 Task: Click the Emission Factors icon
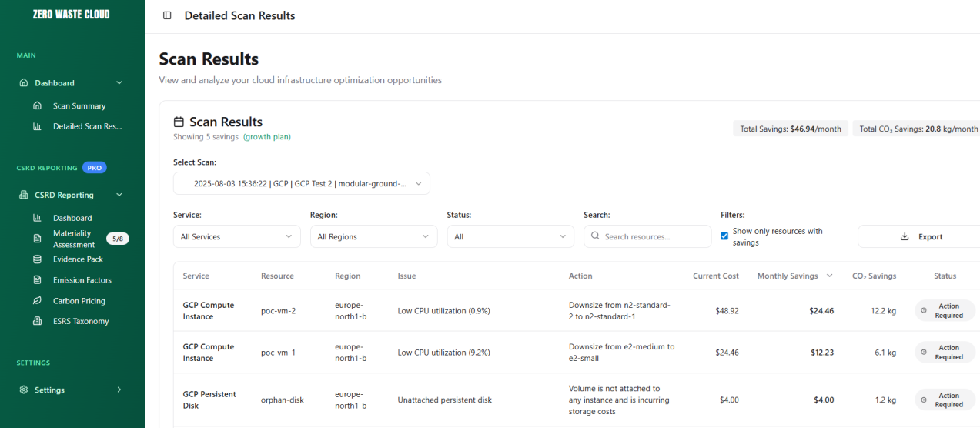(x=37, y=280)
